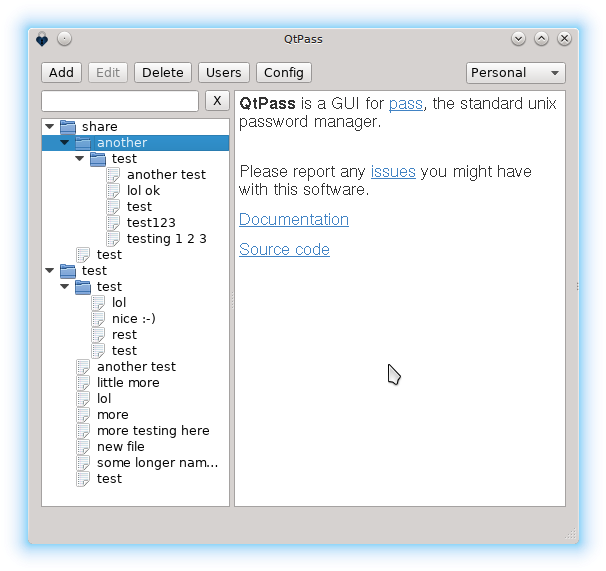The width and height of the screenshot is (606, 571).
Task: Collapse the selected another folder arrow
Action: [x=65, y=142]
